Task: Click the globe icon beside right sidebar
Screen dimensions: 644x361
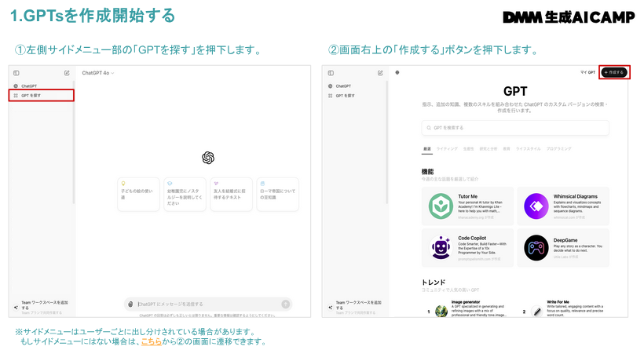Action: click(x=397, y=73)
